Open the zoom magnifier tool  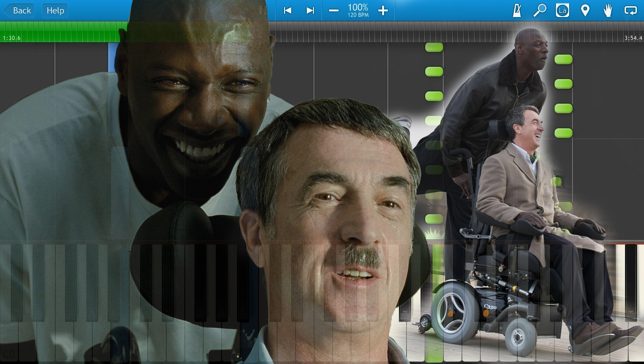[539, 10]
